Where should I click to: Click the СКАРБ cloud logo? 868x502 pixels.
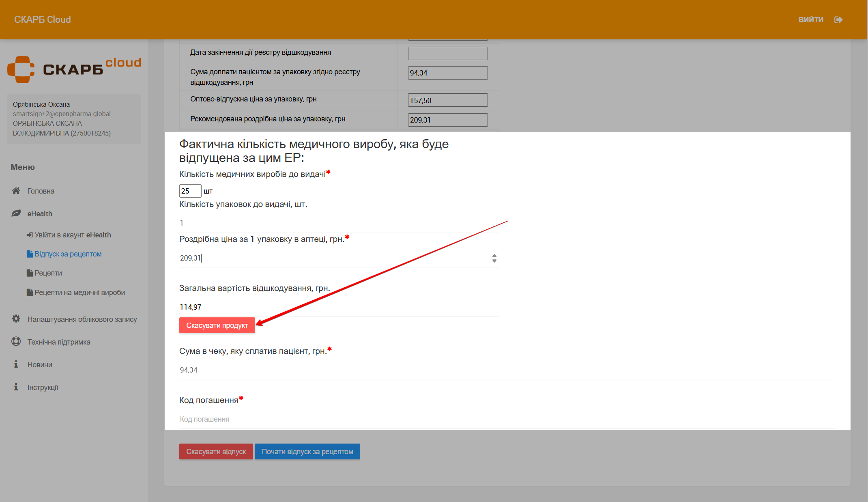(74, 69)
